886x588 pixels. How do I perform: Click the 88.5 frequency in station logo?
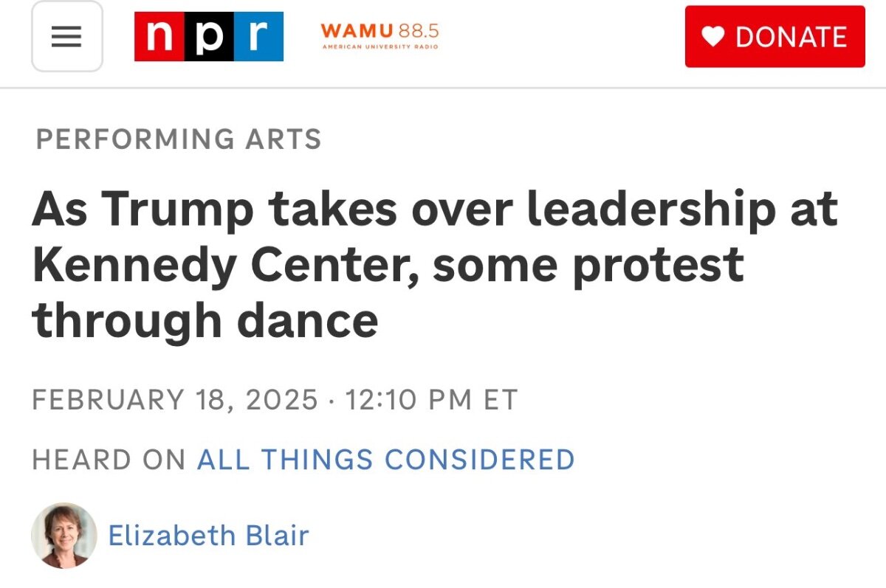point(418,32)
